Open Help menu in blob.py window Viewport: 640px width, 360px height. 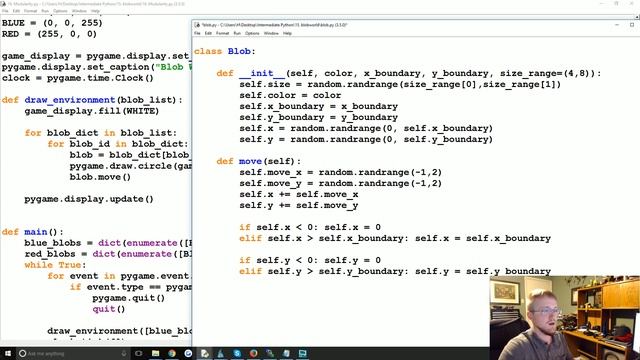pos(287,33)
